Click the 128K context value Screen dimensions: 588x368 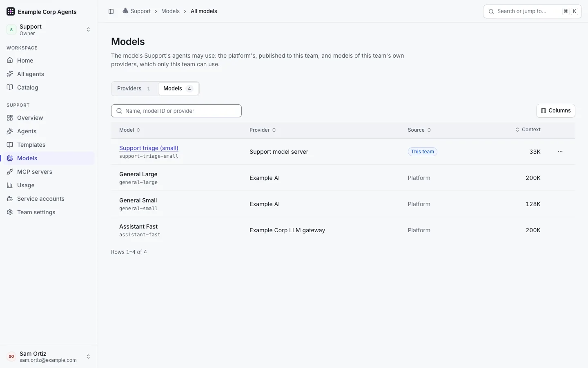(533, 204)
